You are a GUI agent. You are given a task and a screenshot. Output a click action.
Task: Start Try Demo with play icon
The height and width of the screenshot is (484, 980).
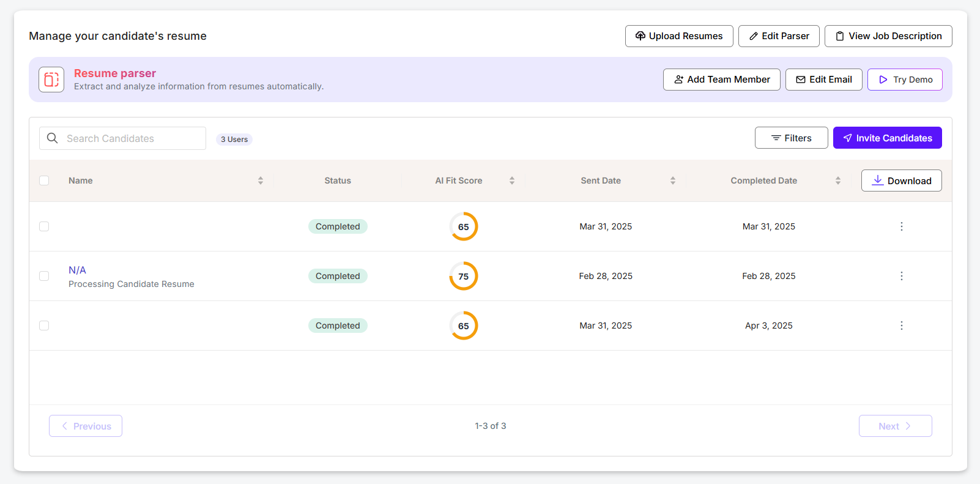pyautogui.click(x=905, y=80)
